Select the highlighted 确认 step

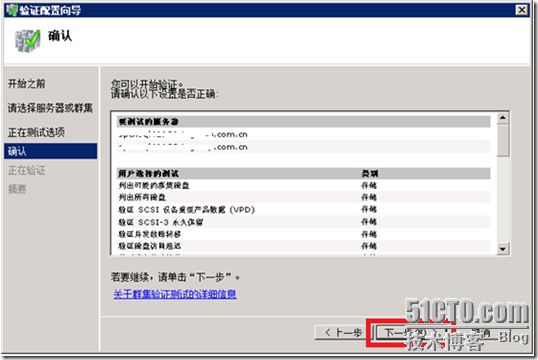point(50,151)
